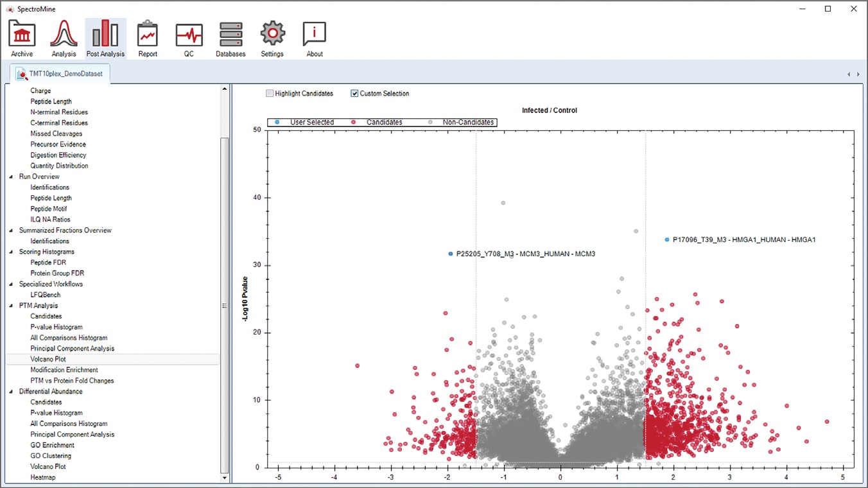Open the About info icon

(x=315, y=39)
